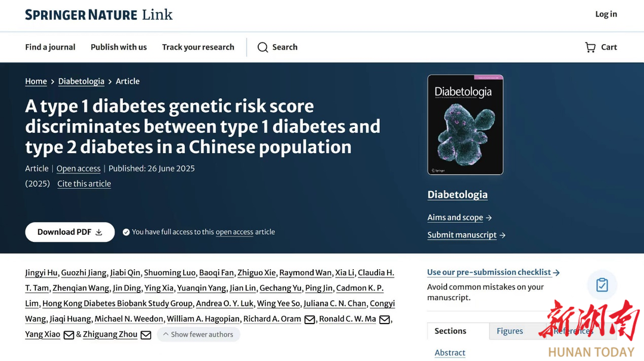The image size is (644, 361).
Task: Switch to the Figures tab
Action: click(510, 331)
